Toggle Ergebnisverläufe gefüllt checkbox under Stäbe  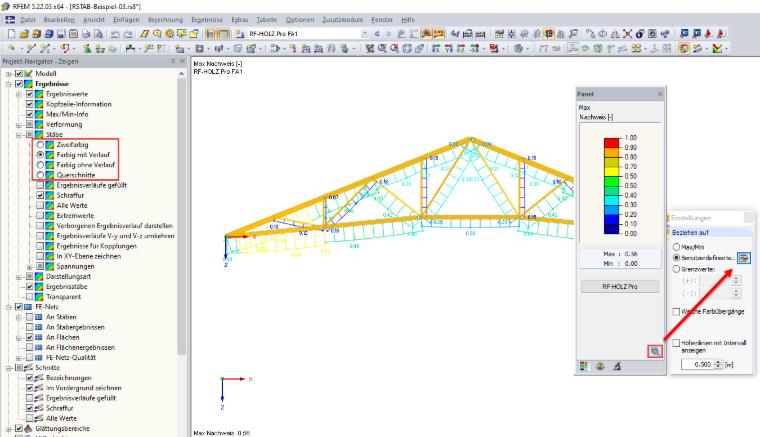tap(40, 186)
